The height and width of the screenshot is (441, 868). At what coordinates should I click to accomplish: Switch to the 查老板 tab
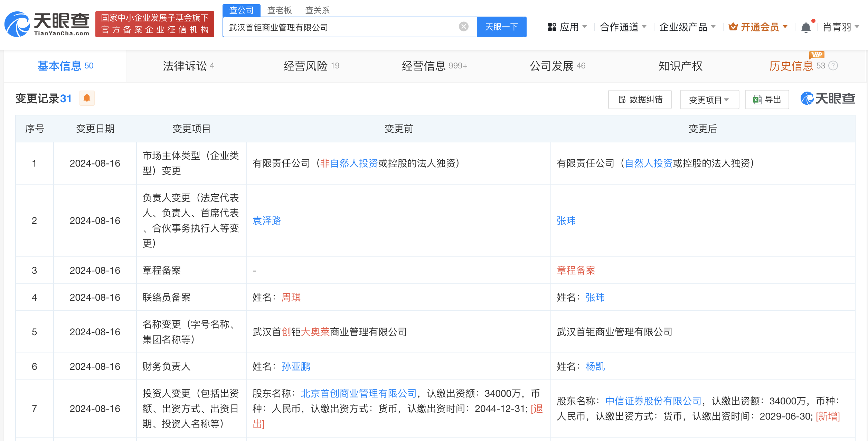[280, 10]
